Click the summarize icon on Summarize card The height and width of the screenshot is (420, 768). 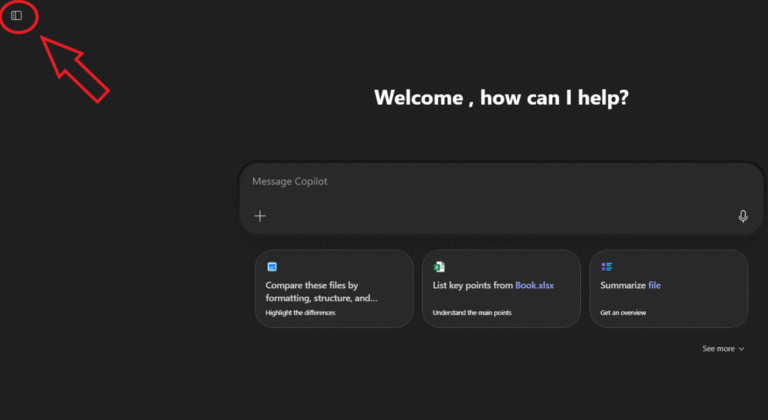[x=606, y=267]
